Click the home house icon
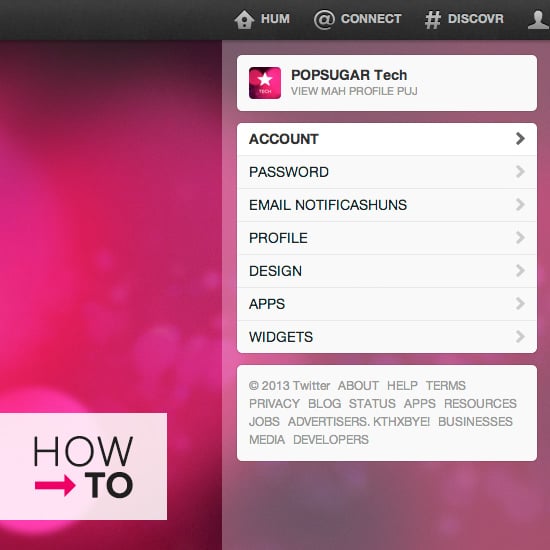Screen dimensions: 550x550 pyautogui.click(x=244, y=19)
